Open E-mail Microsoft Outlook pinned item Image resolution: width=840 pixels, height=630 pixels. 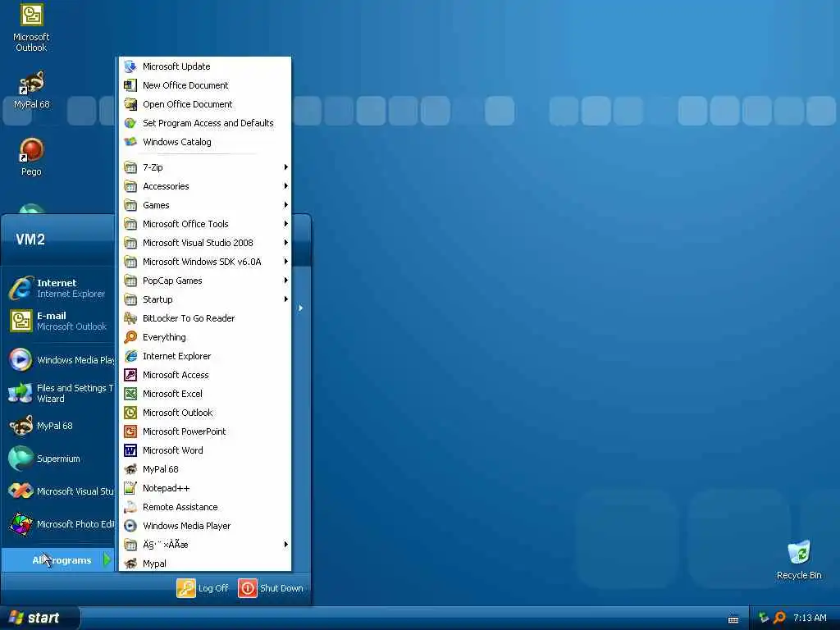point(59,321)
